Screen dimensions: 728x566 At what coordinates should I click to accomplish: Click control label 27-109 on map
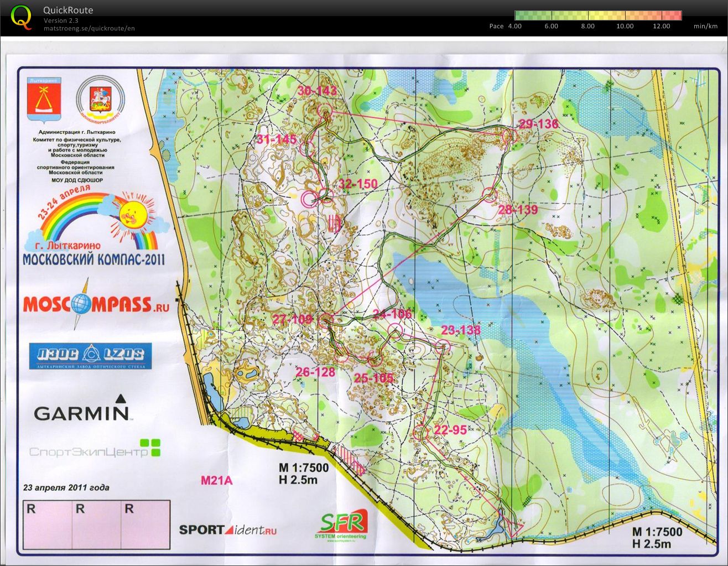[x=293, y=319]
